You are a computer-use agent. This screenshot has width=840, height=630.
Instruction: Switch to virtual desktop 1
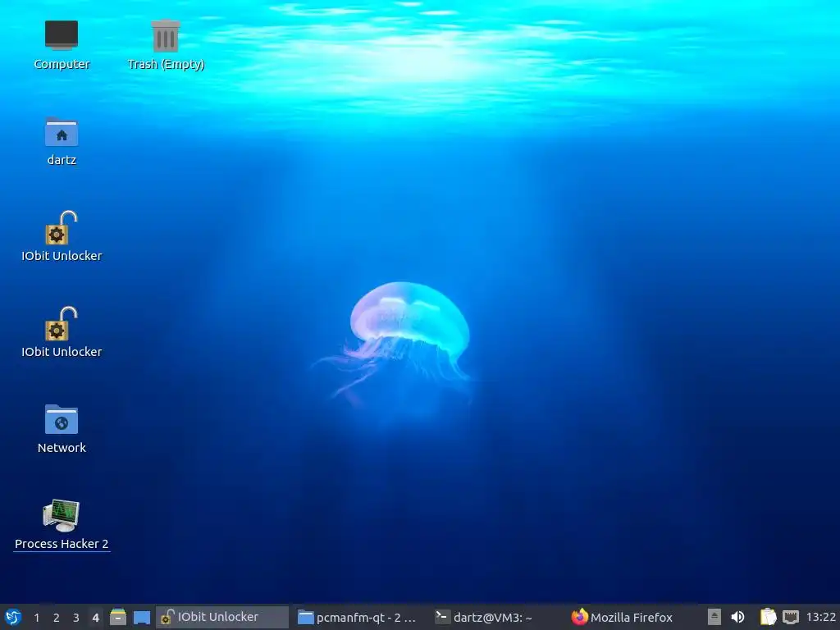click(x=36, y=618)
